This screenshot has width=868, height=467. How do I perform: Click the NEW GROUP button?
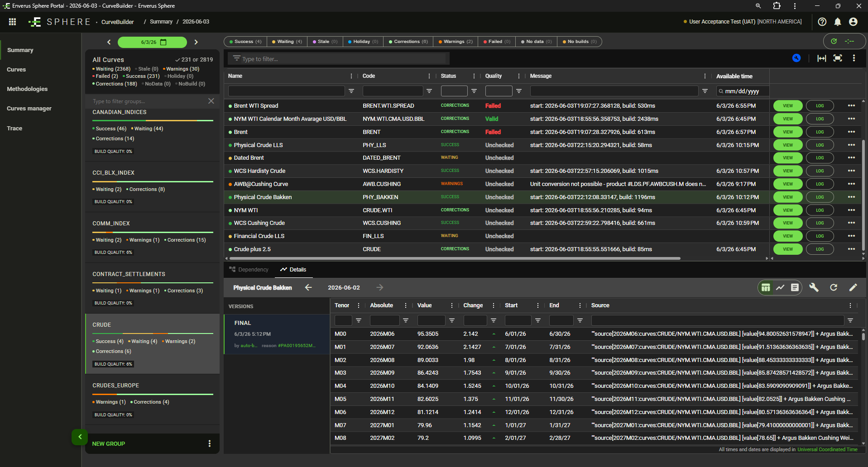[x=109, y=444]
